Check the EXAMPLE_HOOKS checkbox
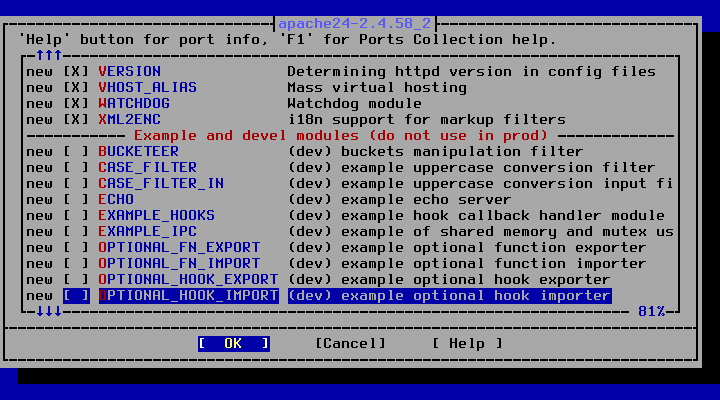720x400 pixels. point(76,216)
